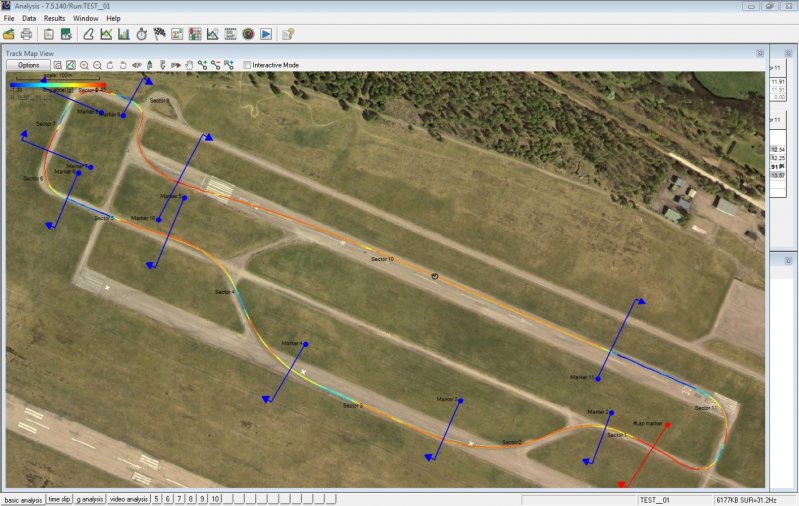The height and width of the screenshot is (506, 799).
Task: Open the histogram bar chart icon
Action: (124, 34)
